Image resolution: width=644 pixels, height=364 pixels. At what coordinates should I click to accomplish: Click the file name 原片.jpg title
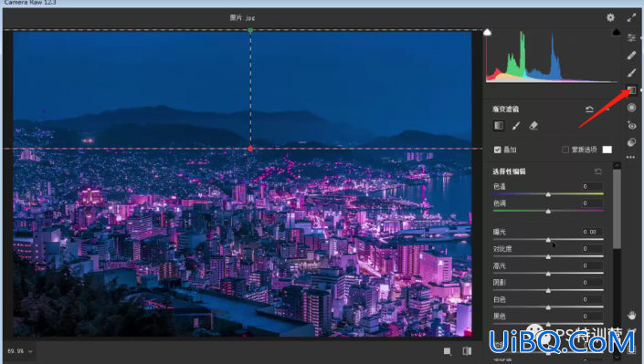pos(242,17)
